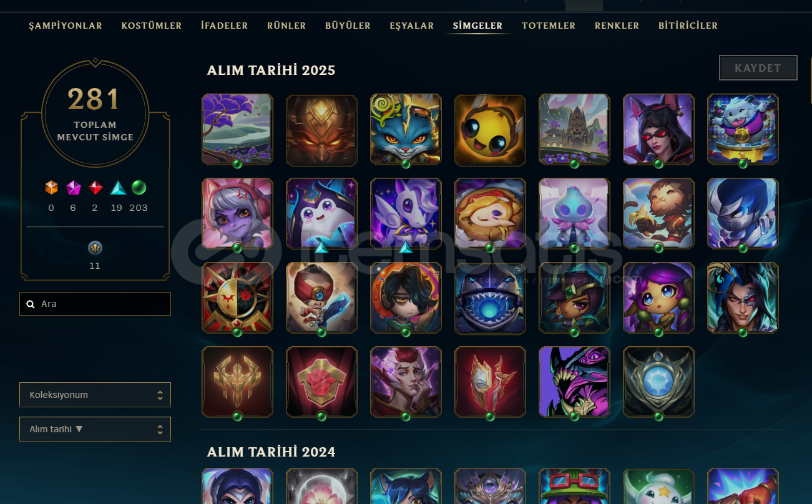Switch to the Şampiyonlar tab
The height and width of the screenshot is (504, 812).
point(66,26)
